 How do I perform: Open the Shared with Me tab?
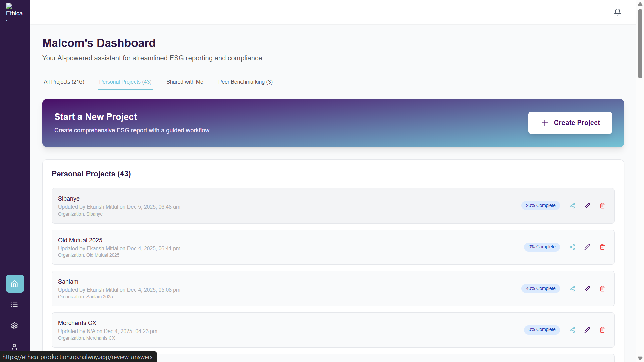185,82
